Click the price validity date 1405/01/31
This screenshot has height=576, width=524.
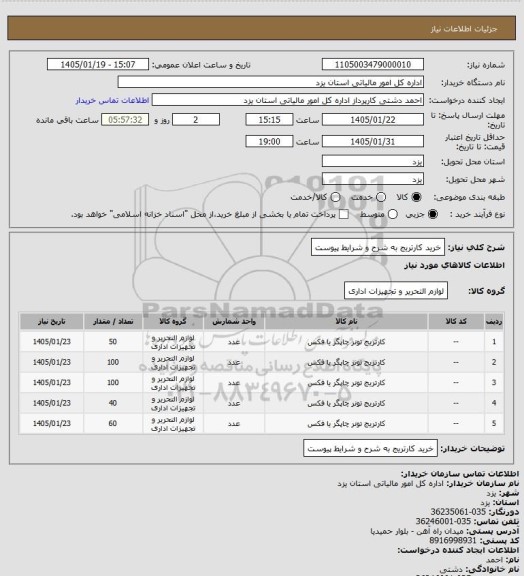click(x=373, y=141)
